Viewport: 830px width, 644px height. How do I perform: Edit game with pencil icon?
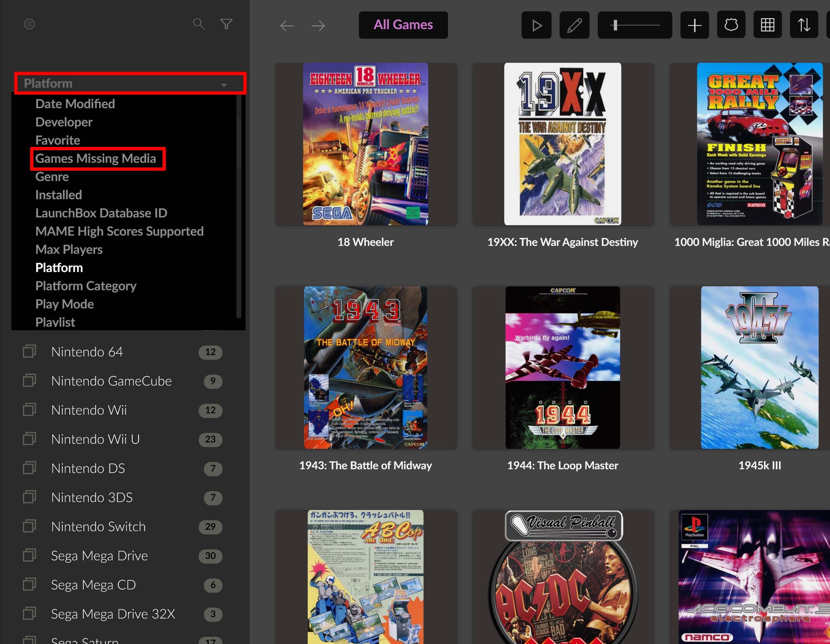574,25
